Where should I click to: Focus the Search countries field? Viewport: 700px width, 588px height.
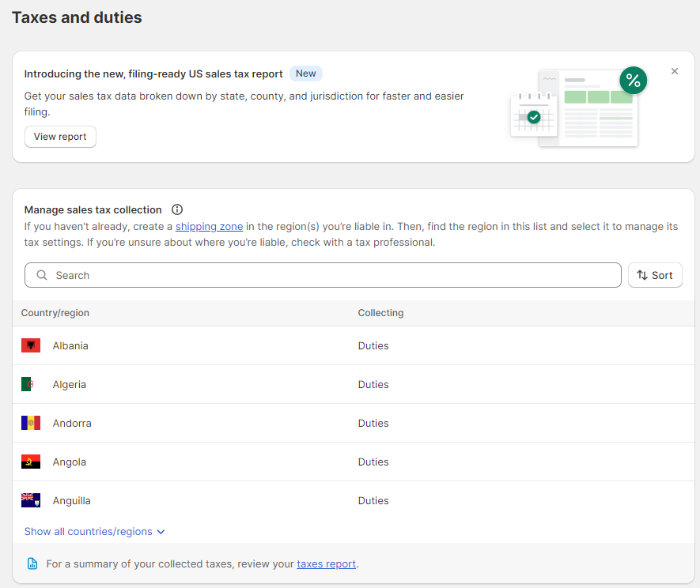[x=323, y=275]
